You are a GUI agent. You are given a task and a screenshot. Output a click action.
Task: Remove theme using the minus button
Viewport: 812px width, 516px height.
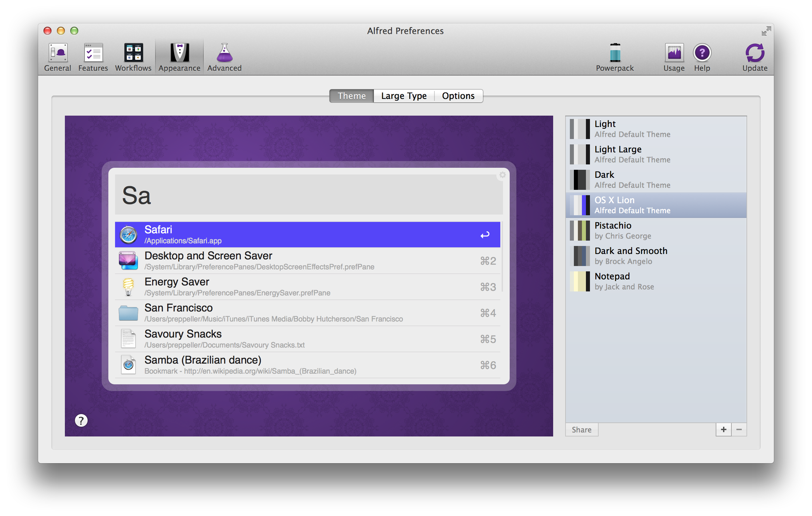739,430
